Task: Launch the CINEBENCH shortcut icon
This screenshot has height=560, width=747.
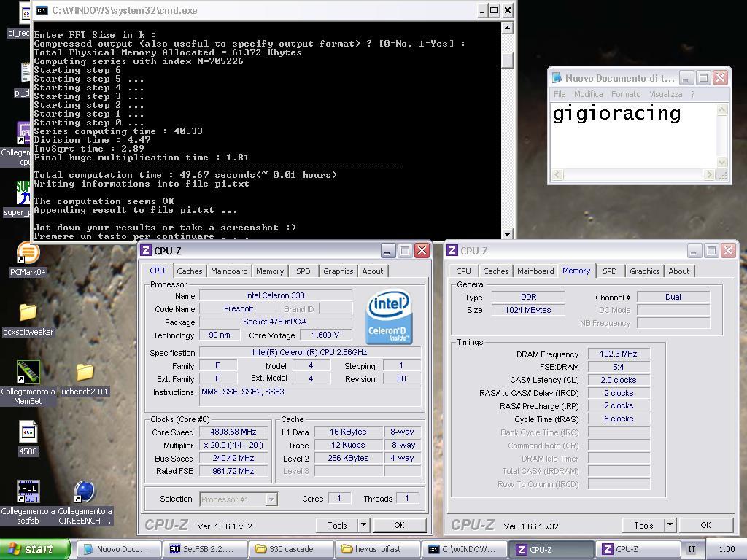Action: click(x=85, y=491)
